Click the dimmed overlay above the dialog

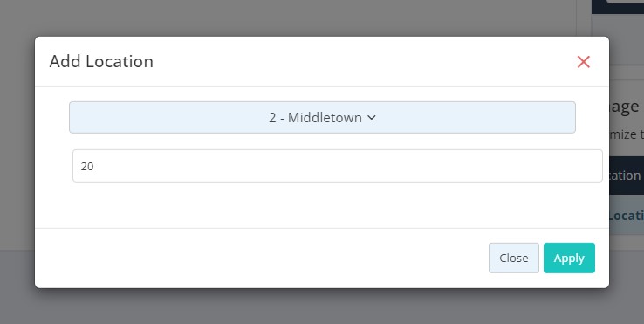287,17
